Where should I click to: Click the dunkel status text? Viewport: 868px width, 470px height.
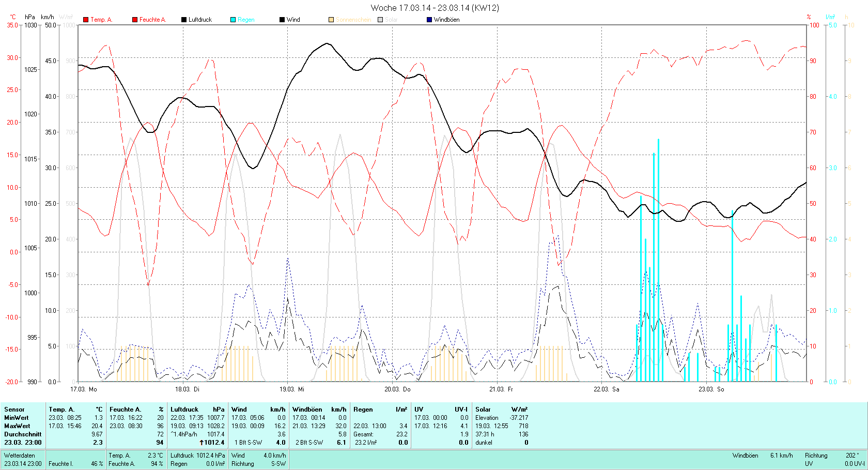tap(484, 443)
